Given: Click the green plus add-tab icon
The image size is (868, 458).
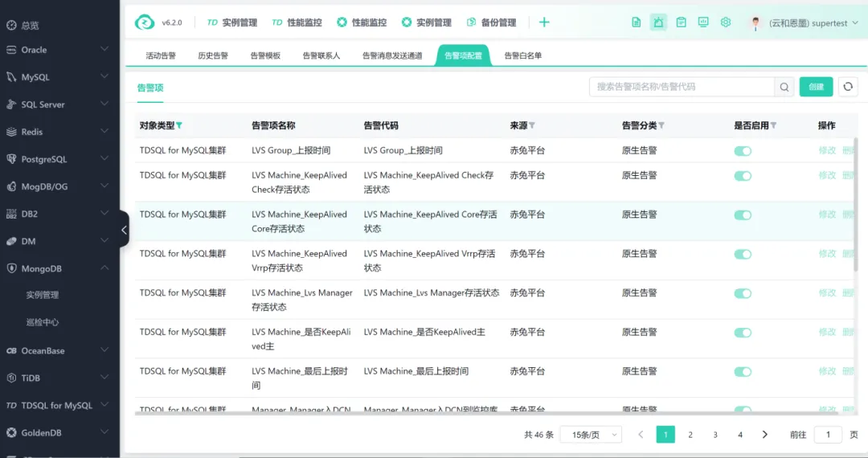Looking at the screenshot, I should click(544, 22).
